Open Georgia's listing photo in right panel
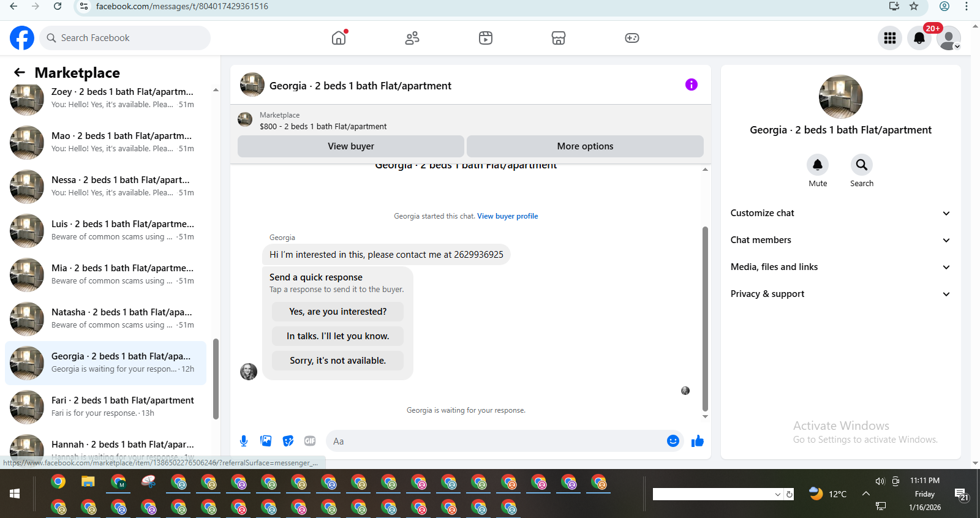Viewport: 980px width, 518px height. click(841, 97)
